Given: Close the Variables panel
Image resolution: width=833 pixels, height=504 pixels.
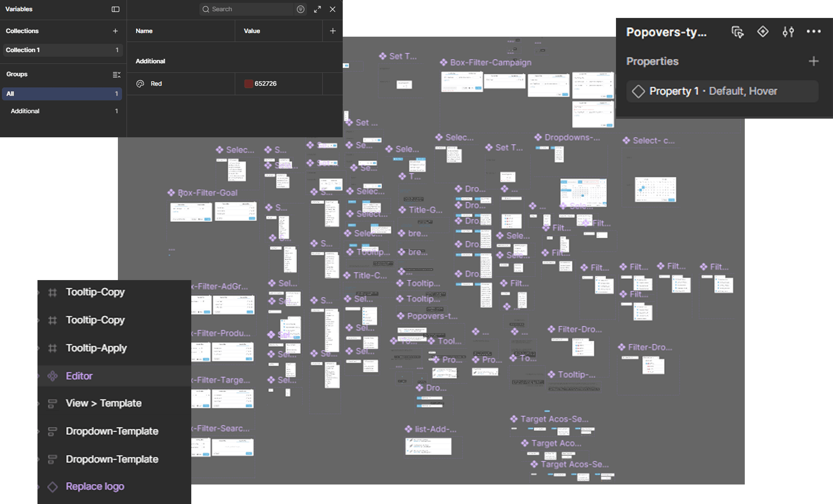Looking at the screenshot, I should point(333,9).
